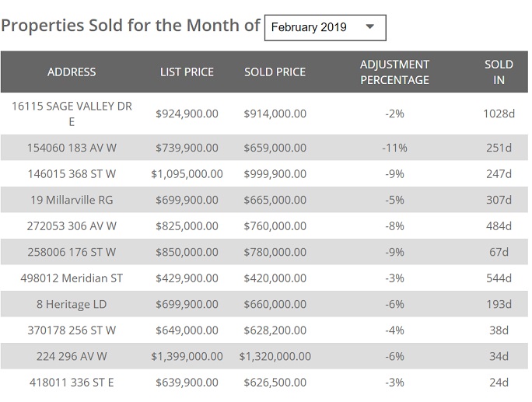Image resolution: width=532 pixels, height=402 pixels.
Task: Open the February 2019 month dropdown
Action: coord(324,27)
